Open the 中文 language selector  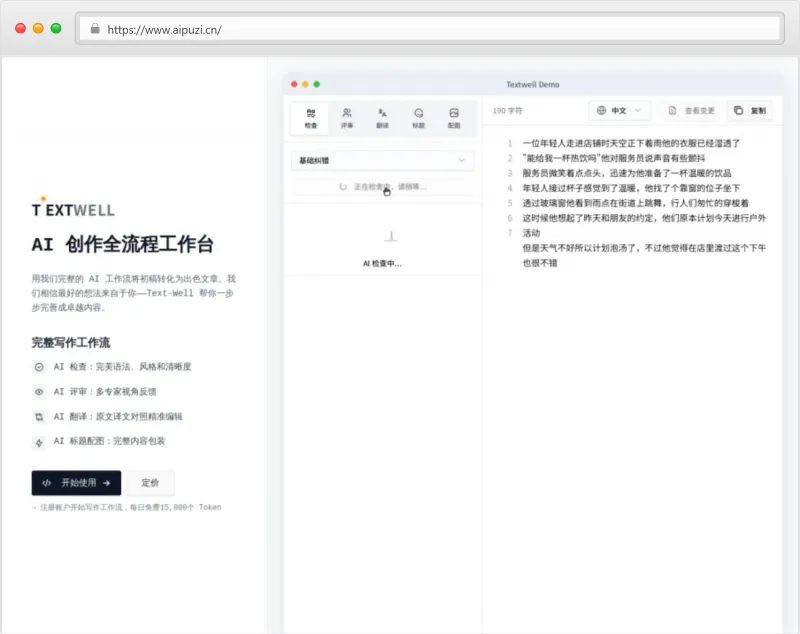pyautogui.click(x=619, y=110)
